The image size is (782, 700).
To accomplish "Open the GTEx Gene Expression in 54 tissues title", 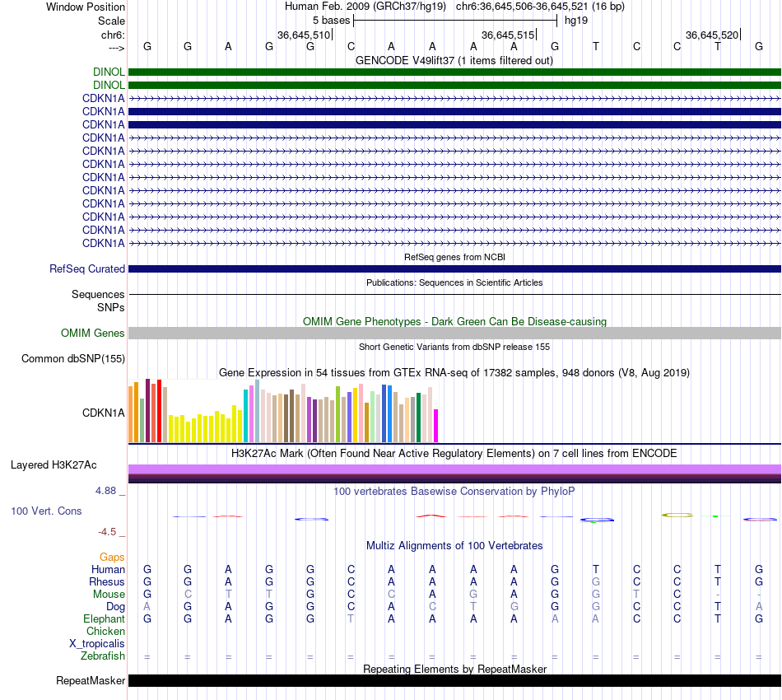I will click(x=454, y=373).
